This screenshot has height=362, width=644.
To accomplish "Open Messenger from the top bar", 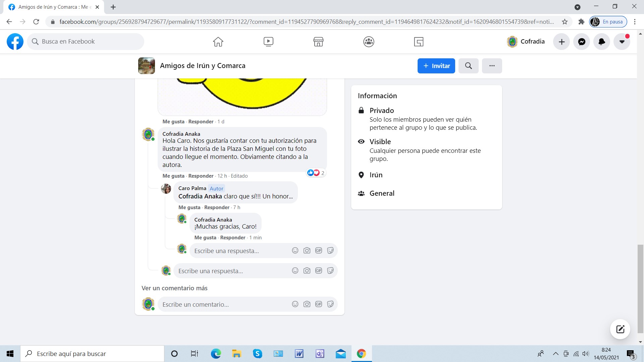I will (582, 42).
